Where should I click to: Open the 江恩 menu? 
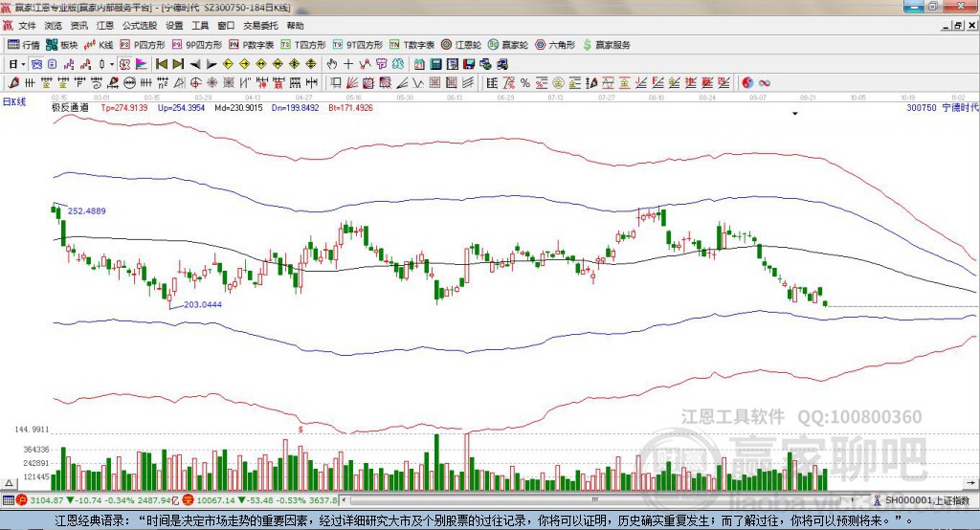104,26
